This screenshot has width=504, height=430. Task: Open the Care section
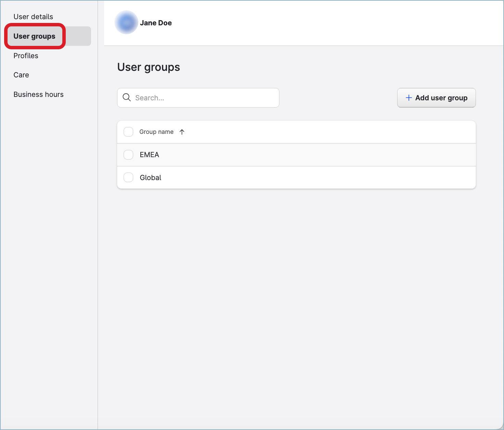pyautogui.click(x=21, y=75)
